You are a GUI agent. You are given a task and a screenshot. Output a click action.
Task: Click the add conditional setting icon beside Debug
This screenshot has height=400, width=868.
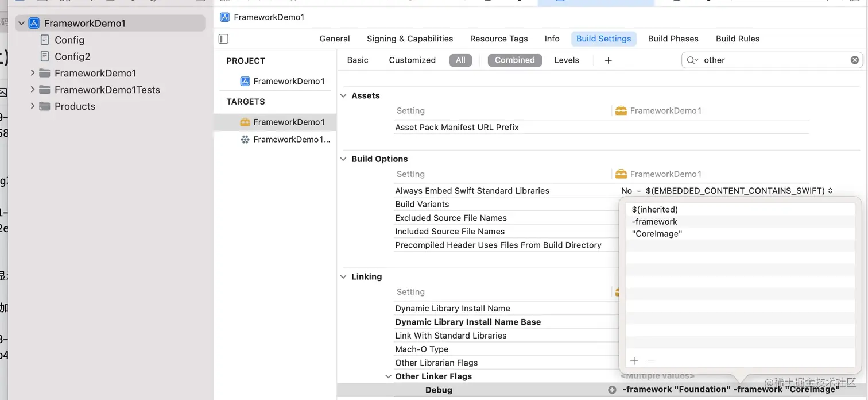tap(612, 390)
